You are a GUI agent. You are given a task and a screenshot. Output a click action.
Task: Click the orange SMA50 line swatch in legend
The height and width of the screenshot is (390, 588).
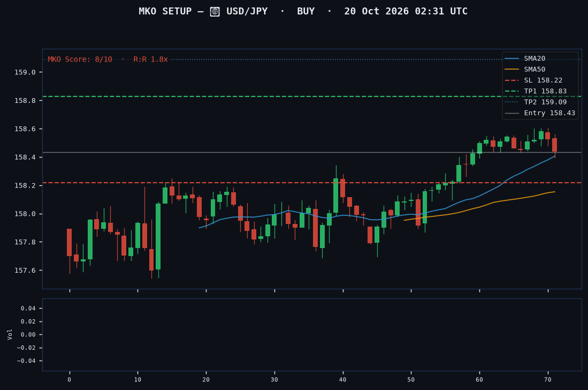click(512, 70)
